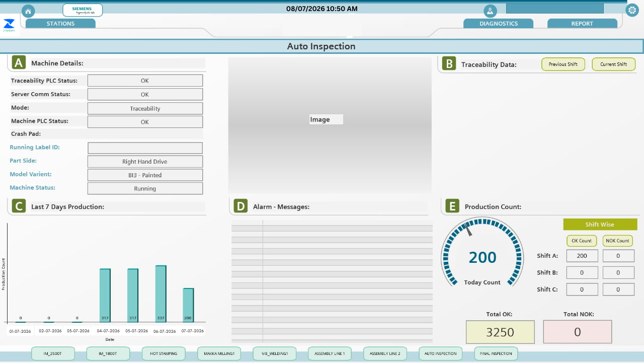Go to AUTO INSPECTION station
Image resolution: width=644 pixels, height=363 pixels.
(440, 353)
